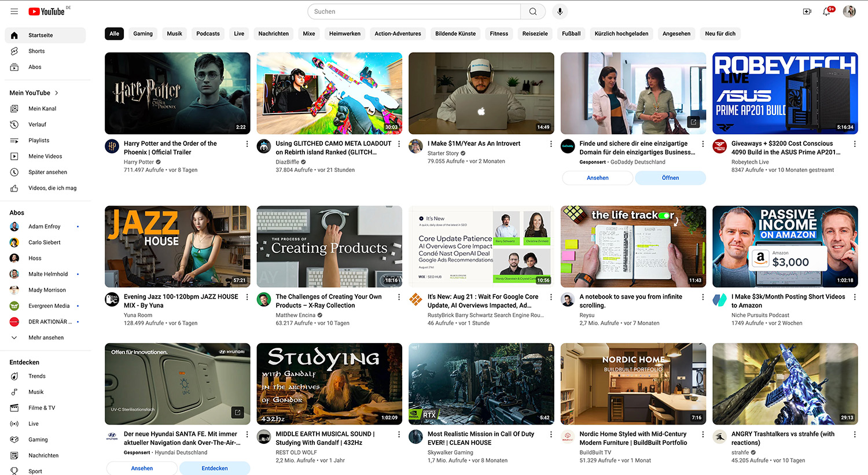Play Studying with Gandalf thumbnail
This screenshot has width=868, height=475.
click(x=329, y=384)
